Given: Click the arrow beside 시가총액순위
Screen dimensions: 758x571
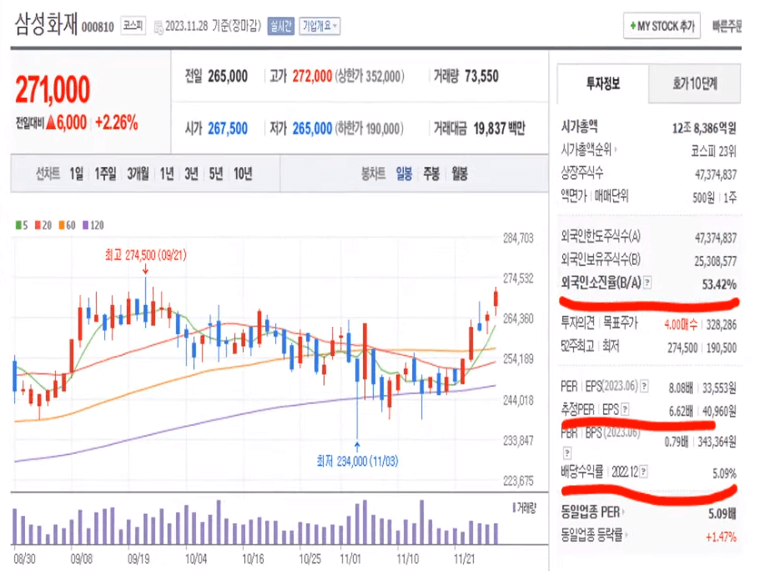Looking at the screenshot, I should [615, 150].
